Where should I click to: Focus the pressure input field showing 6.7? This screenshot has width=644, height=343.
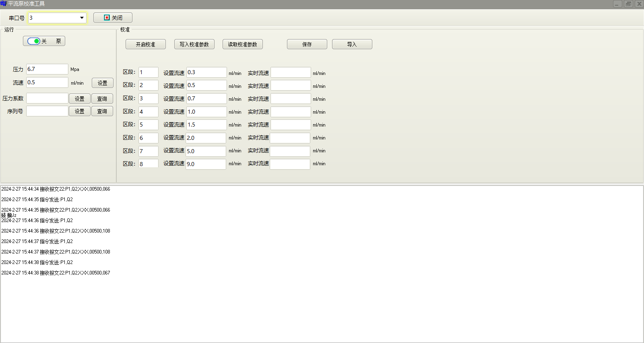tap(47, 69)
